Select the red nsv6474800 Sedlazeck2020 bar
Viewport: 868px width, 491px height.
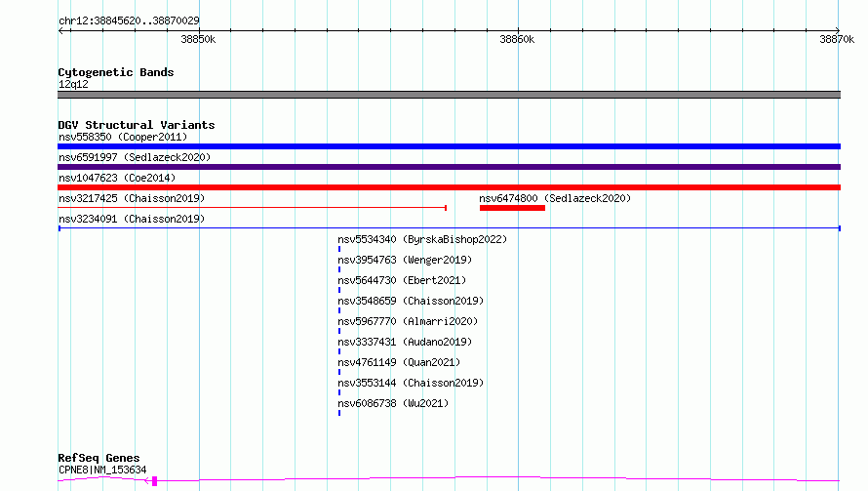point(512,208)
